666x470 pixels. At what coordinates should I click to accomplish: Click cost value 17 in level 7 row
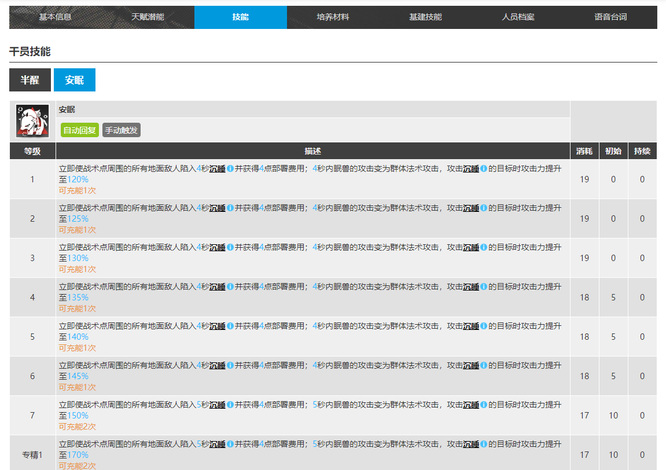pyautogui.click(x=584, y=416)
